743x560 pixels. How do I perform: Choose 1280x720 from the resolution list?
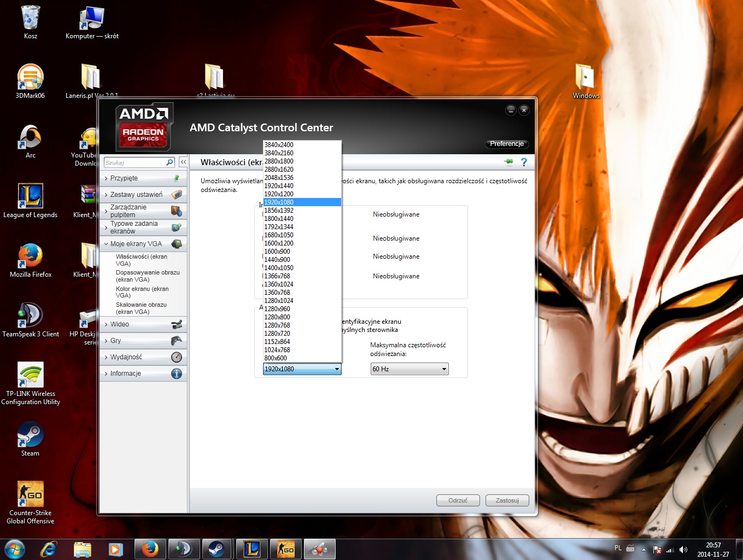pyautogui.click(x=302, y=334)
